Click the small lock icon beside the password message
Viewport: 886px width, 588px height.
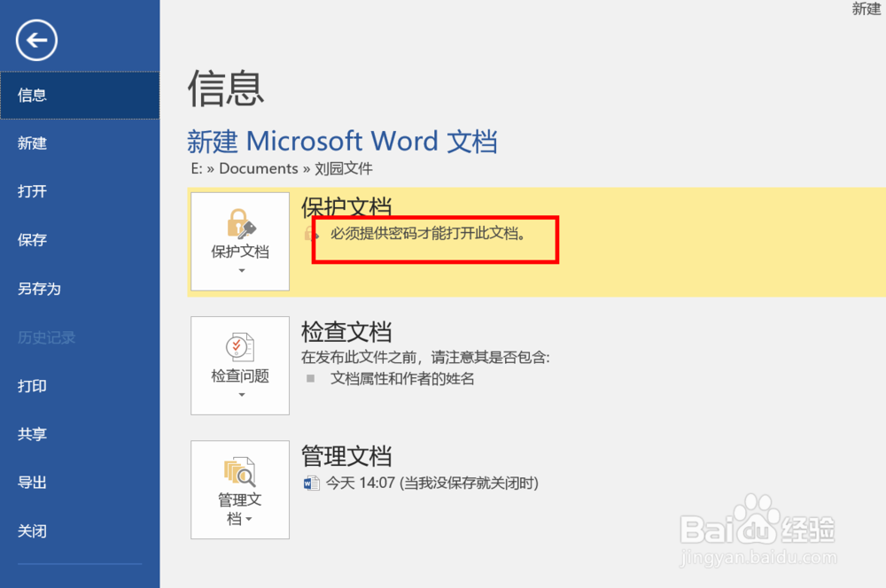pyautogui.click(x=311, y=233)
